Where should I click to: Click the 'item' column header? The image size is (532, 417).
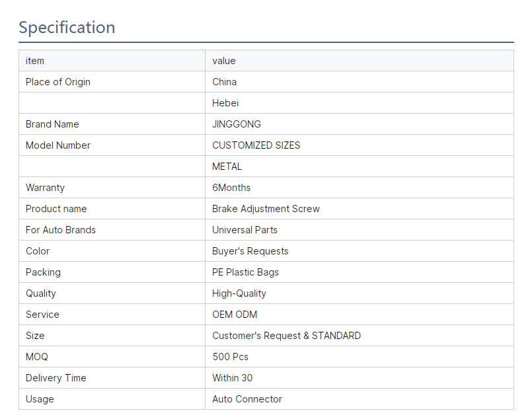click(x=35, y=61)
